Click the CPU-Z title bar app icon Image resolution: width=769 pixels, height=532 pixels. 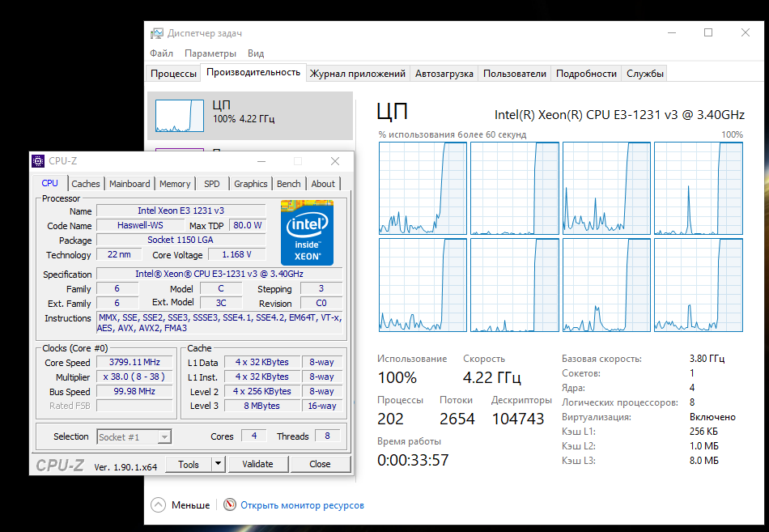pos(38,161)
